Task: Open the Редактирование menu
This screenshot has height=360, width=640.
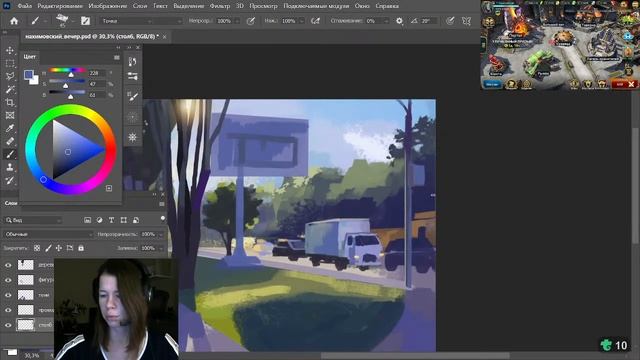Action: click(x=60, y=6)
